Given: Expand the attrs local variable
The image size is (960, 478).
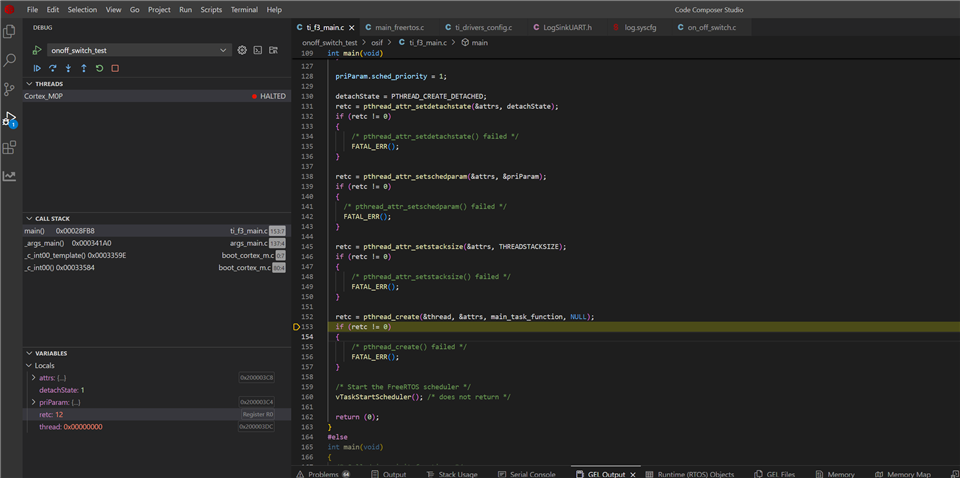Looking at the screenshot, I should point(34,378).
